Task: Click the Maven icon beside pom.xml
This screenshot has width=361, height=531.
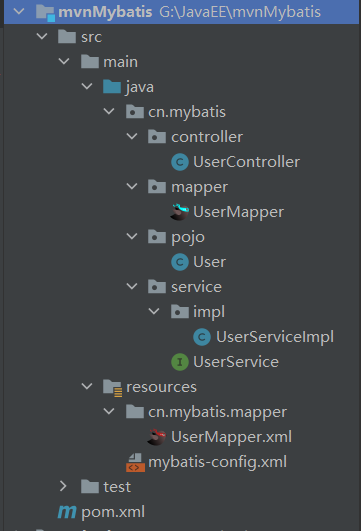Action: click(67, 512)
